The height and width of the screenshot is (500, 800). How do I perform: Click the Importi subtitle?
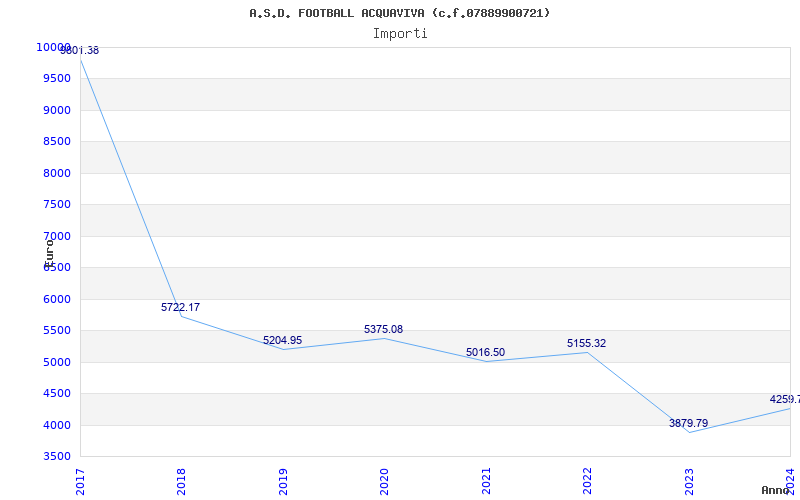coord(400,34)
